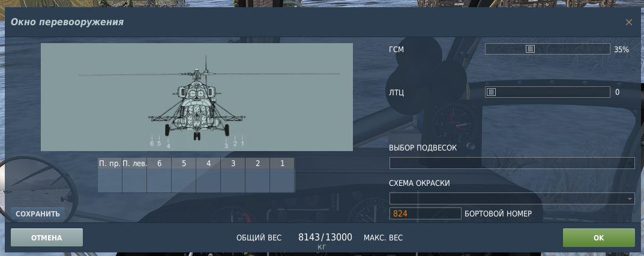
Task: Click the БОРТОВОЙ НОМЕР field showing 824
Action: 425,213
